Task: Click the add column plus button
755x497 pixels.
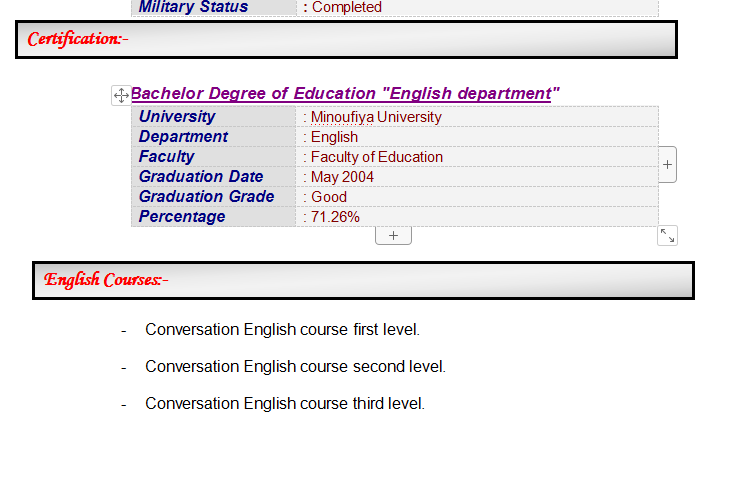Action: click(x=667, y=164)
